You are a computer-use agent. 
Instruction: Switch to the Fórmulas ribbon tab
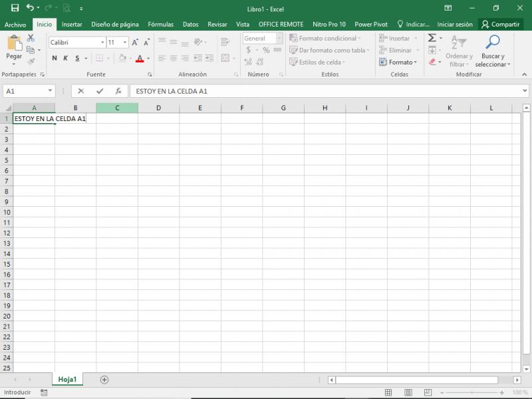point(160,24)
